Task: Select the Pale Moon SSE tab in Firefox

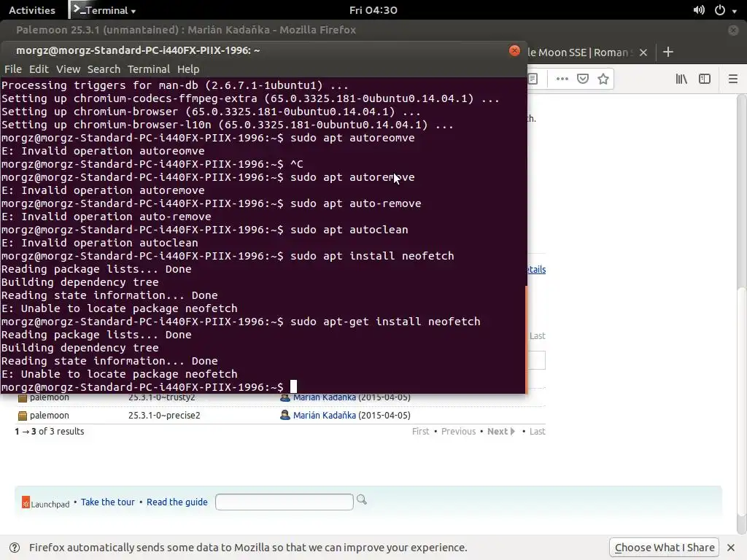Action: pos(580,52)
